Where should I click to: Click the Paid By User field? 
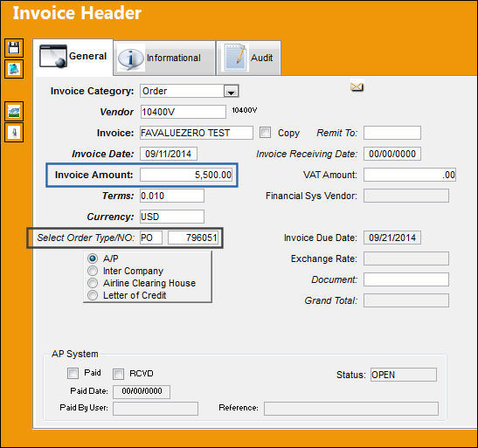point(156,409)
